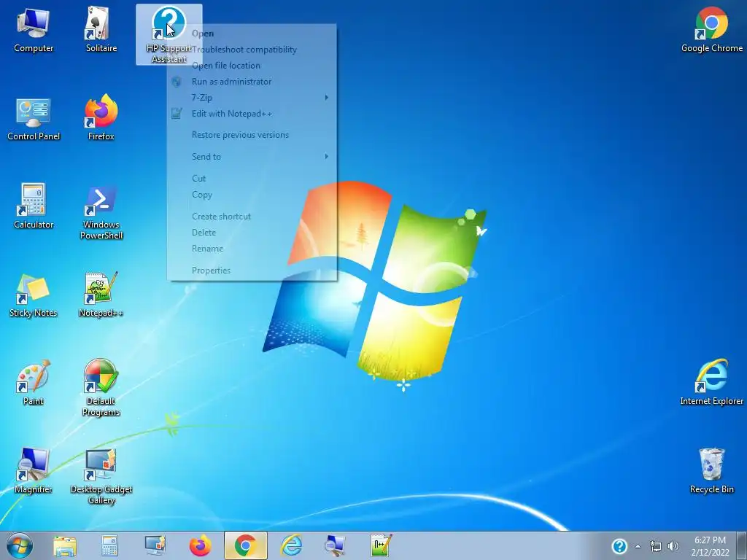Launch Firefox from the taskbar
Image resolution: width=747 pixels, height=560 pixels.
pyautogui.click(x=200, y=545)
